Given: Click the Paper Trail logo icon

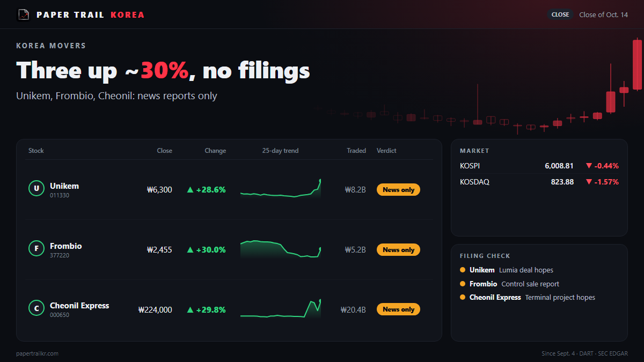Looking at the screenshot, I should [x=24, y=14].
